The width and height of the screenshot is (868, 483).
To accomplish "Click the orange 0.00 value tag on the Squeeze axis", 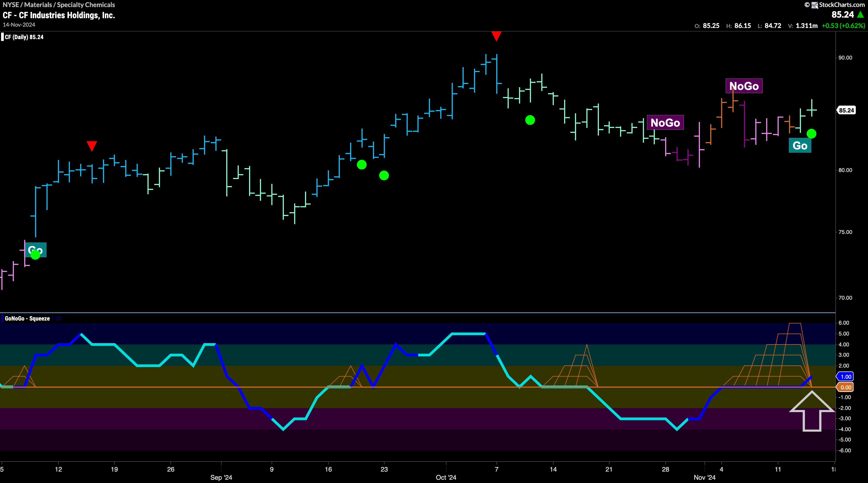I will tap(846, 387).
